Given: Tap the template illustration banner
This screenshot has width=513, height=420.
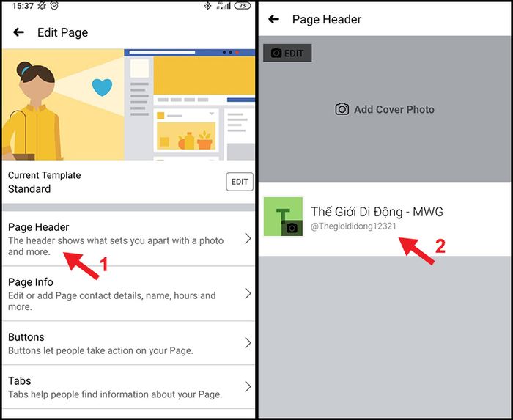Looking at the screenshot, I should 128,105.
